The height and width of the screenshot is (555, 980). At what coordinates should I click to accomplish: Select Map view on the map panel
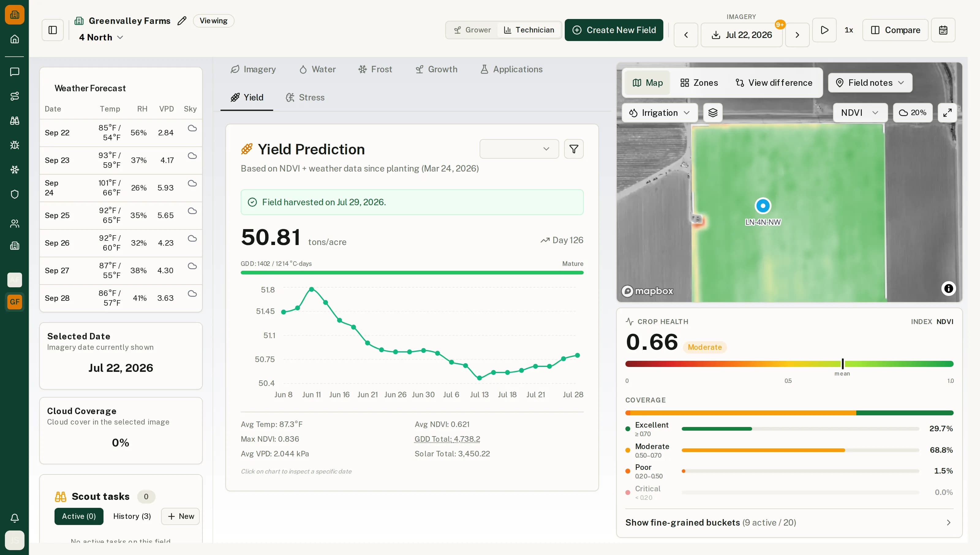[x=647, y=83]
